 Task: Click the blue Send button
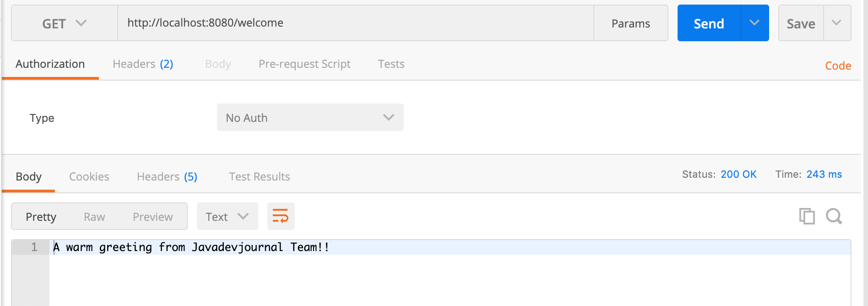point(709,23)
